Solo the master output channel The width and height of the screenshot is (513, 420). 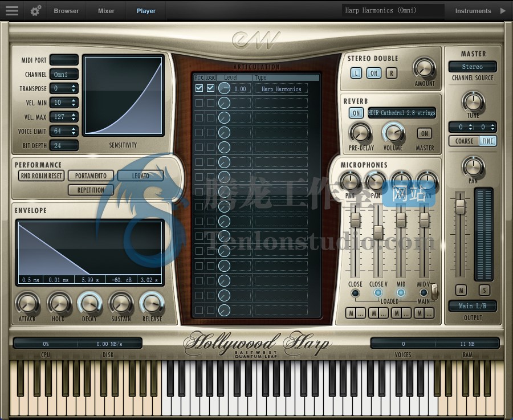pyautogui.click(x=484, y=290)
